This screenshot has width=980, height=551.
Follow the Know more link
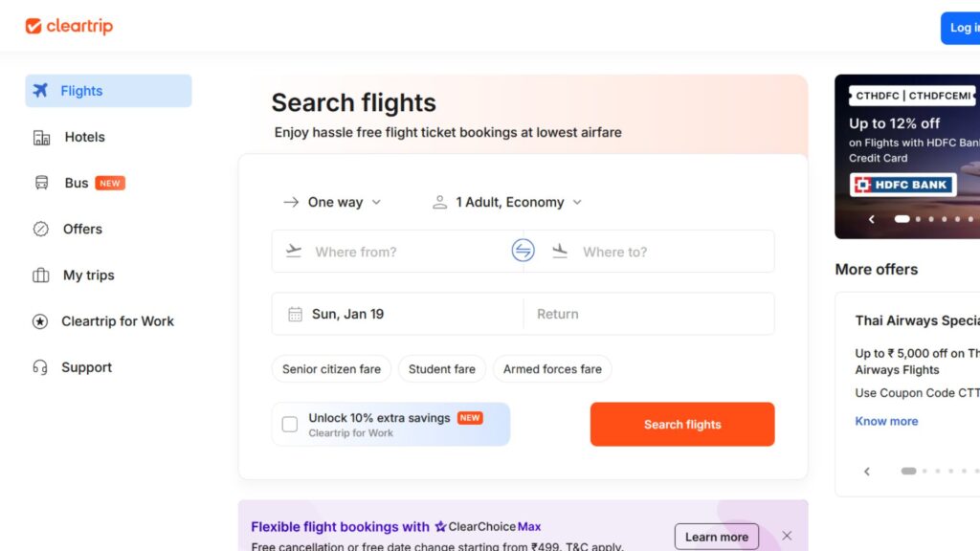click(886, 421)
